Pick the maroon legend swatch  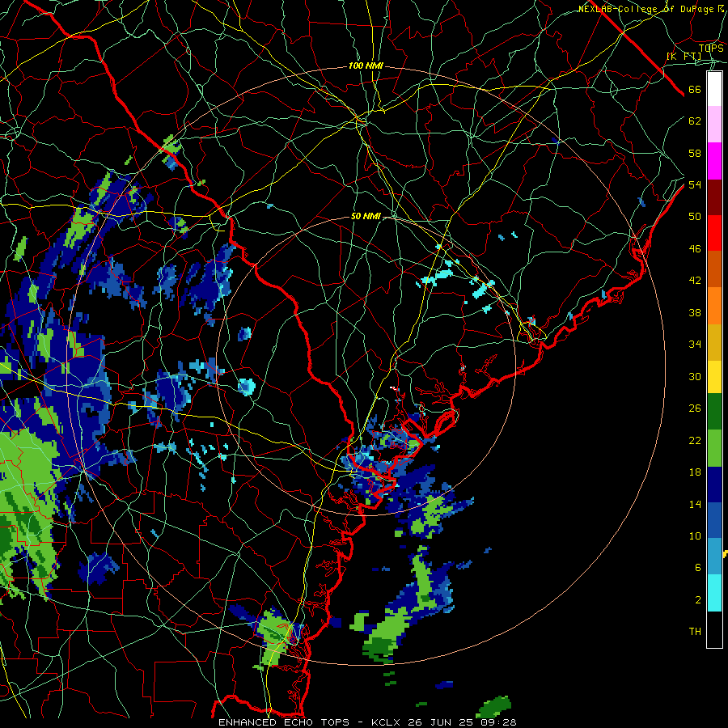(714, 197)
